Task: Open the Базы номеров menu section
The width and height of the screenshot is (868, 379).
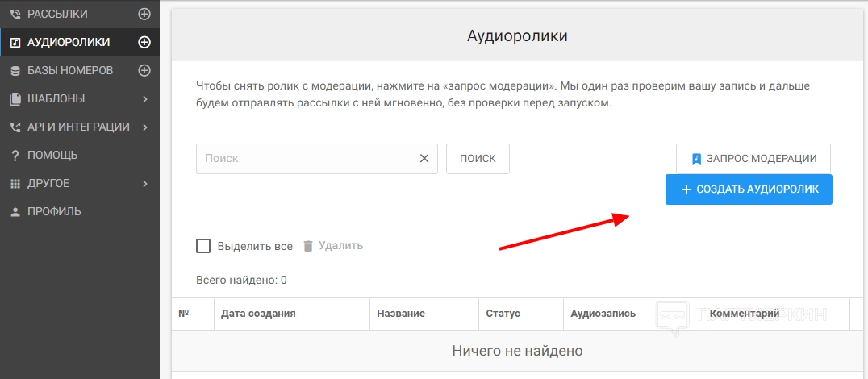Action: point(80,70)
